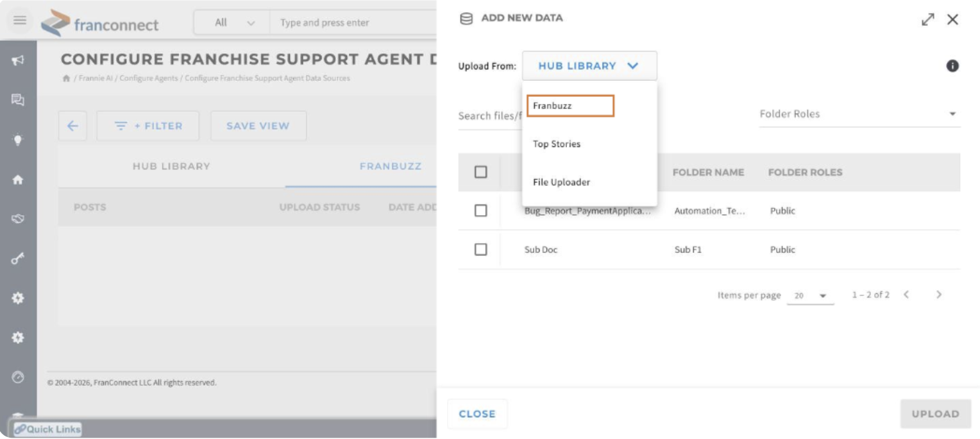Image resolution: width=980 pixels, height=439 pixels.
Task: Click the FranConnect logo
Action: pyautogui.click(x=100, y=24)
